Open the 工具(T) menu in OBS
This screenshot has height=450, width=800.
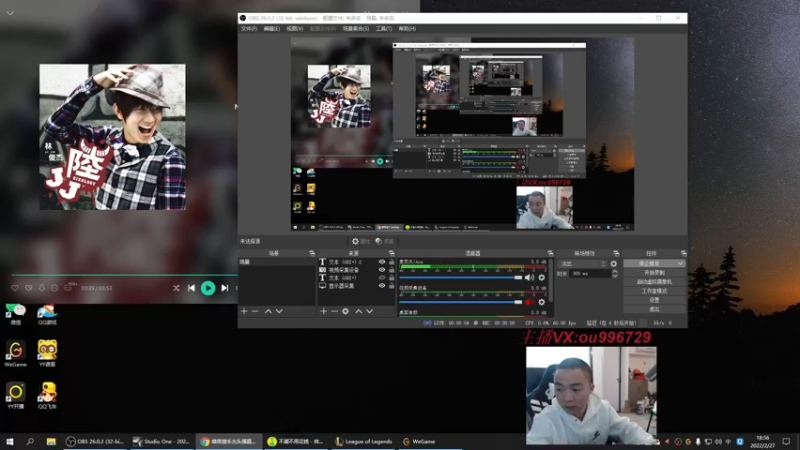382,29
